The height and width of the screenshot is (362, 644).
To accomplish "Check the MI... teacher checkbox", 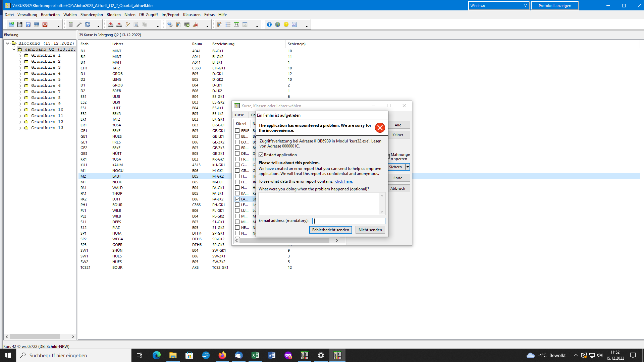I will 237,222.
